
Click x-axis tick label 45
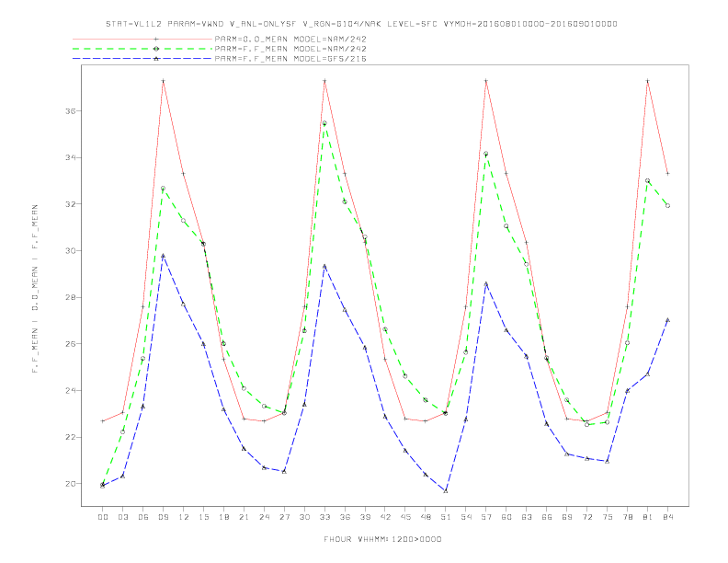click(x=405, y=517)
